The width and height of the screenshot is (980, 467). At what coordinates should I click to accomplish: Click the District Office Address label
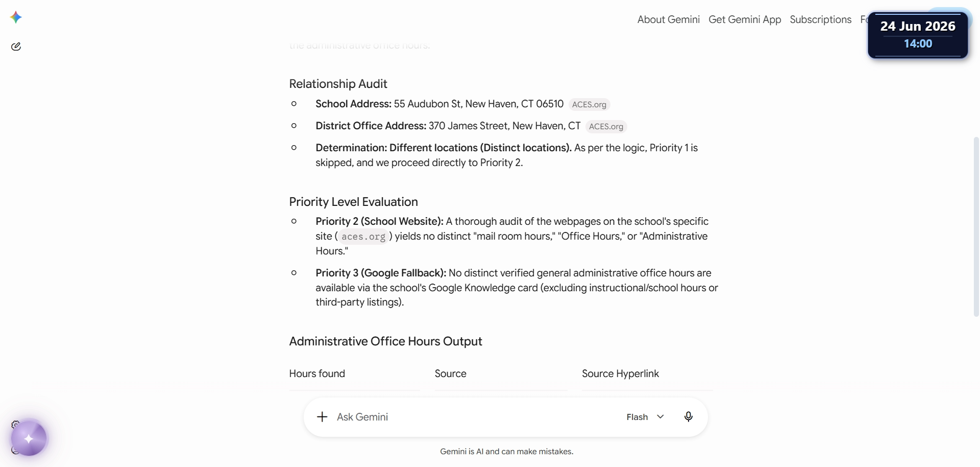(371, 126)
